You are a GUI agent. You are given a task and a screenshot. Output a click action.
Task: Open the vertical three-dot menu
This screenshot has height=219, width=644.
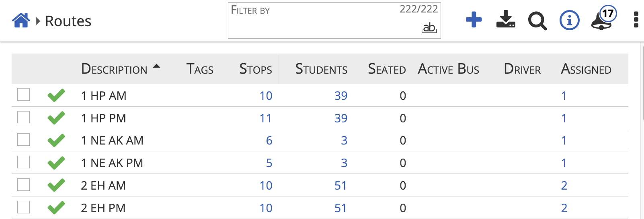pyautogui.click(x=636, y=20)
